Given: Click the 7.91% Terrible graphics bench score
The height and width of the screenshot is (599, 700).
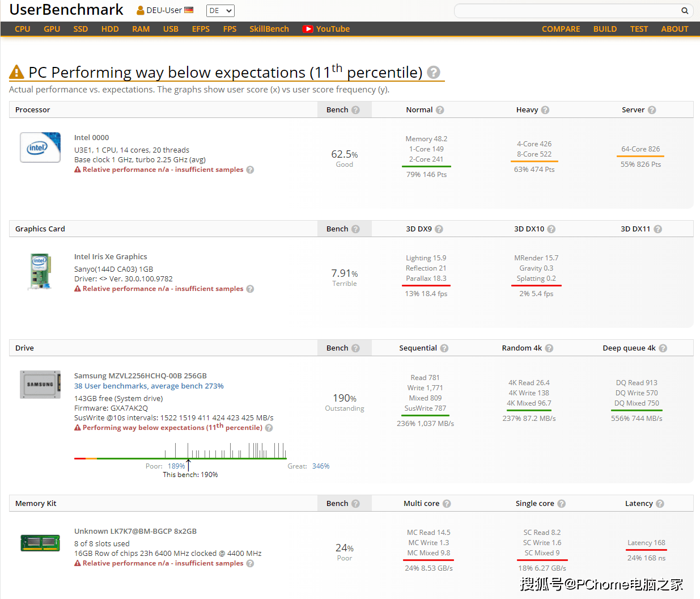Looking at the screenshot, I should [345, 277].
